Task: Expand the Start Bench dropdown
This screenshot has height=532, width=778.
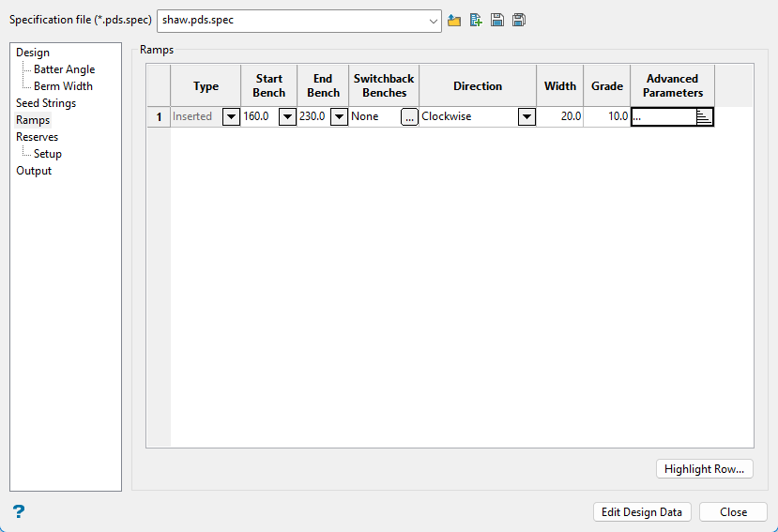Action: pyautogui.click(x=287, y=117)
